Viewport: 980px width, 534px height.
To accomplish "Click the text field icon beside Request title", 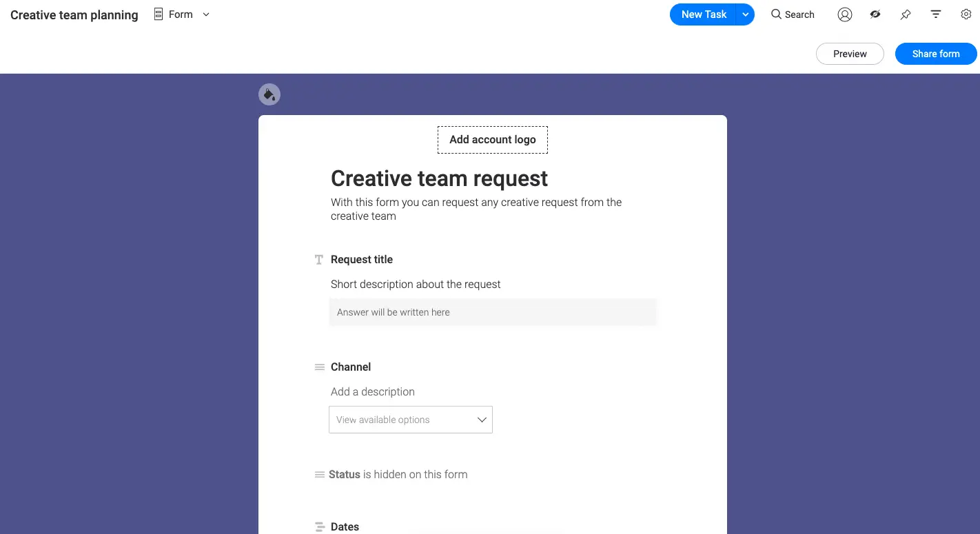I will 318,260.
